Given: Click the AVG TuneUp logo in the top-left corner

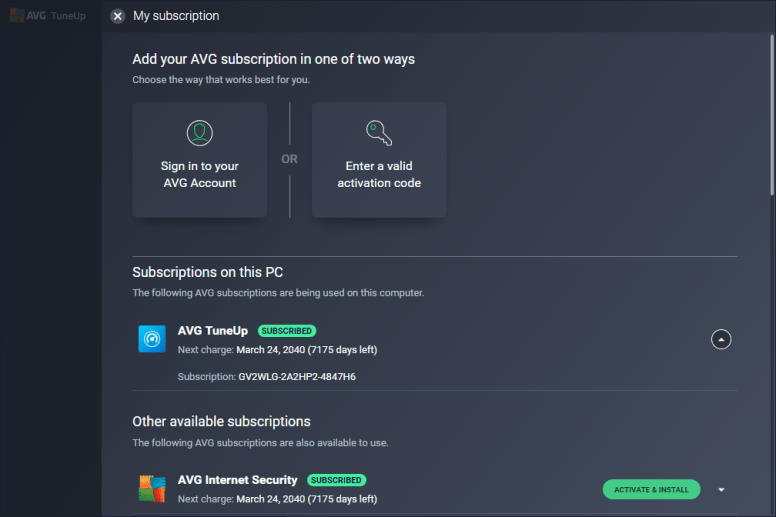Looking at the screenshot, I should (49, 16).
